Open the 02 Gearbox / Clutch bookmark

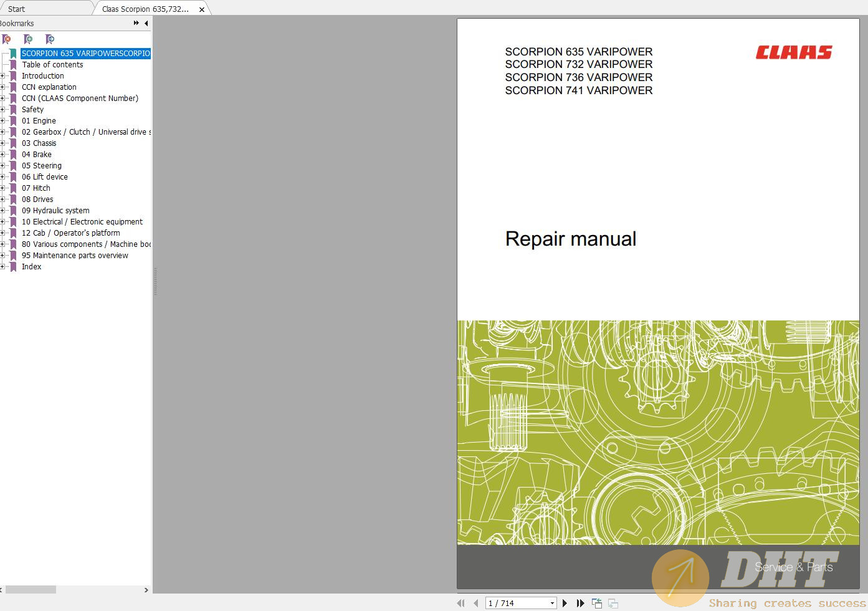pos(86,132)
